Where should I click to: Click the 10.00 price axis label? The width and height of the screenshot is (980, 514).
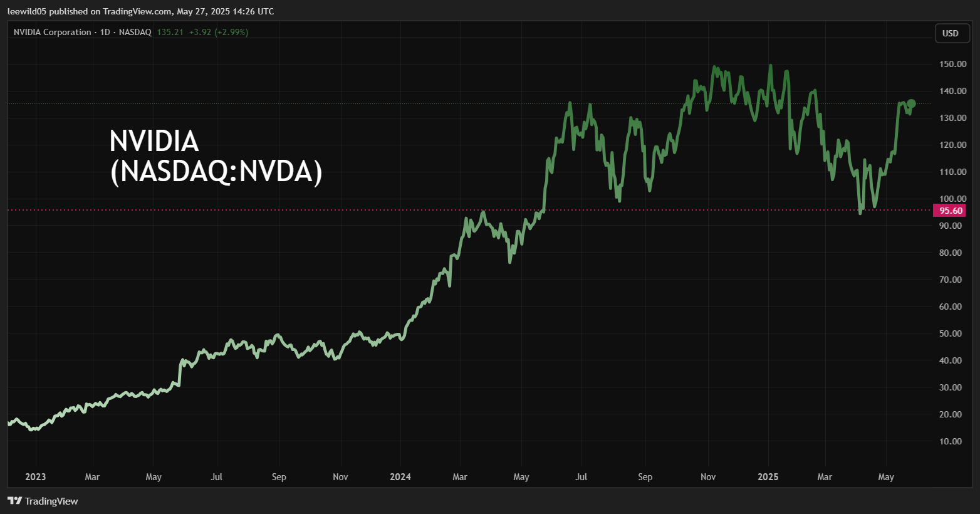[x=951, y=441]
